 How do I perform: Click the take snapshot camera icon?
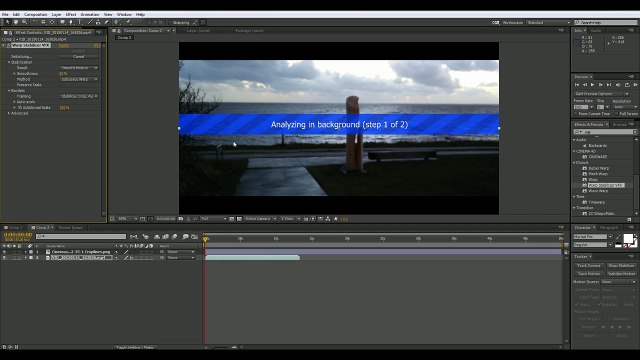click(181, 219)
